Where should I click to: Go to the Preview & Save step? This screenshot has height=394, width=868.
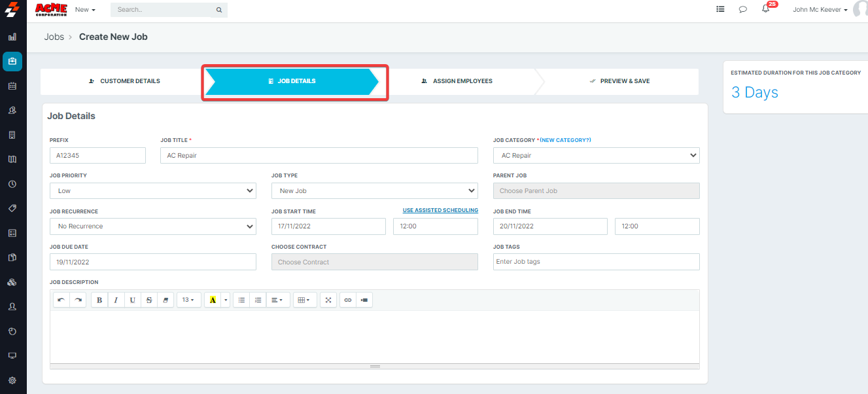619,81
